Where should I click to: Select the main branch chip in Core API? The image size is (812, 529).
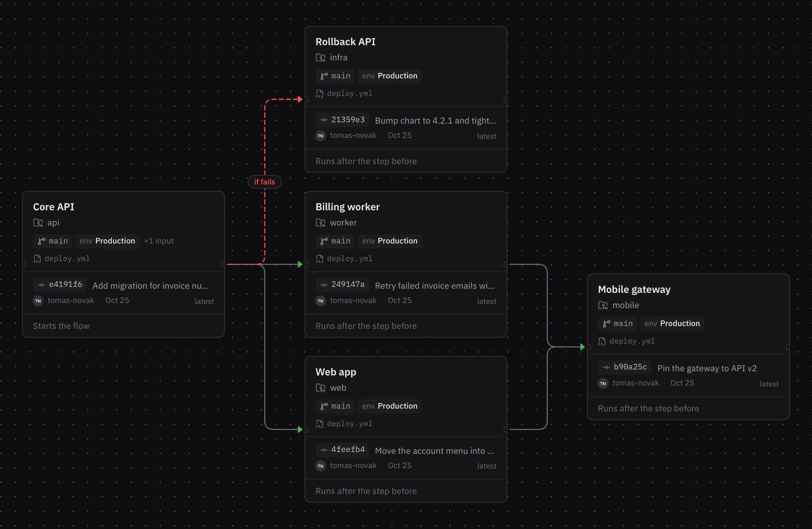click(x=53, y=241)
